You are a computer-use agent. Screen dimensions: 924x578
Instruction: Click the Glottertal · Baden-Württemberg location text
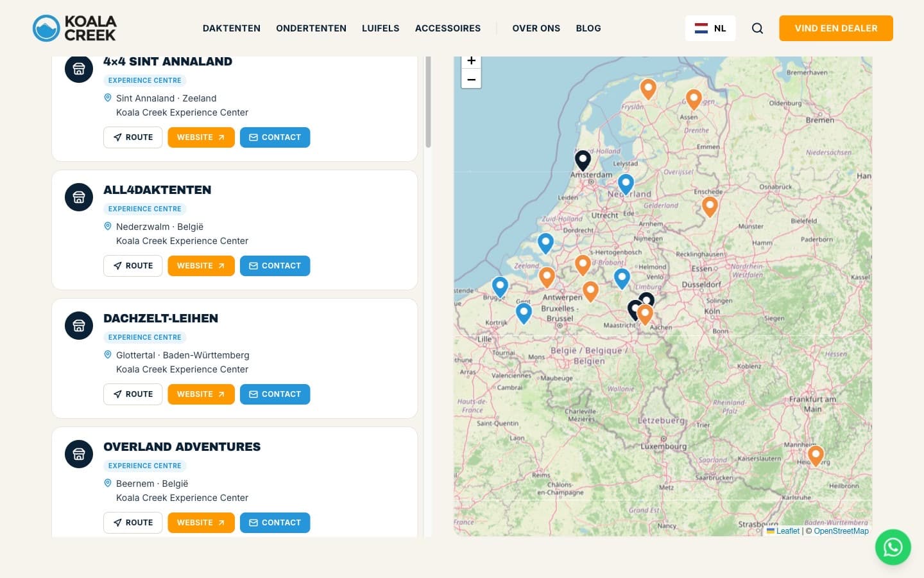click(x=183, y=355)
